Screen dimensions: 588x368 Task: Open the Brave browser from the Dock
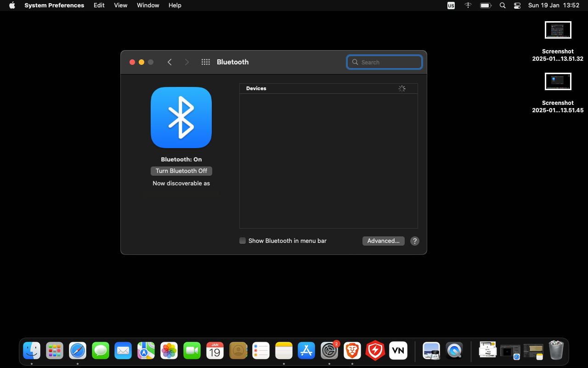352,351
